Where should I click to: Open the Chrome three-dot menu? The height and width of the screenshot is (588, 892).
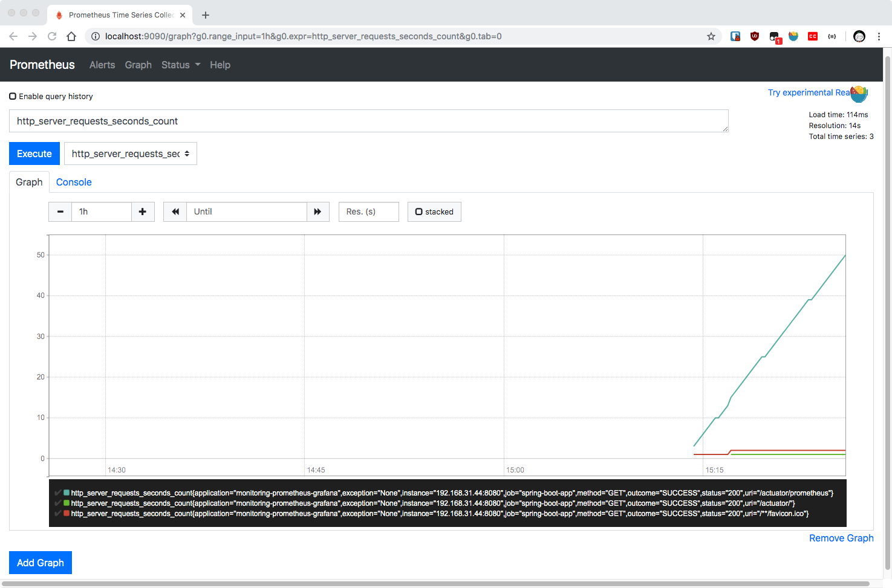click(x=879, y=36)
